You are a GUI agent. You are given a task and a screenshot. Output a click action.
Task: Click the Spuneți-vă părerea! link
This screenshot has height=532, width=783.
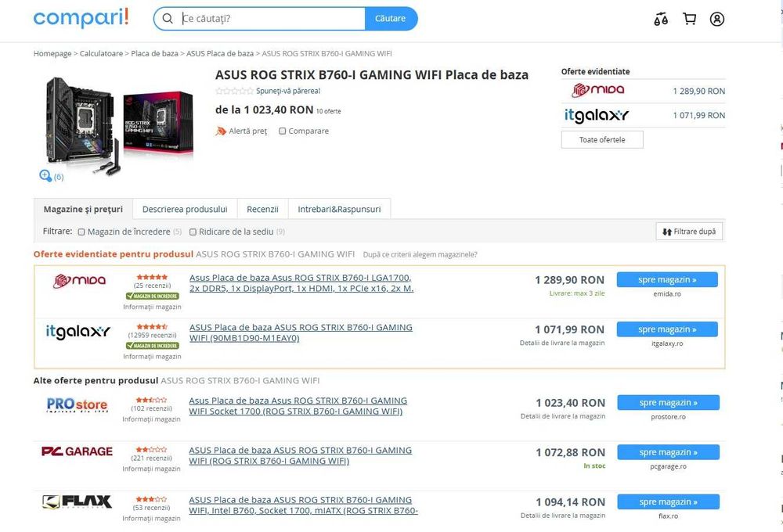(288, 91)
